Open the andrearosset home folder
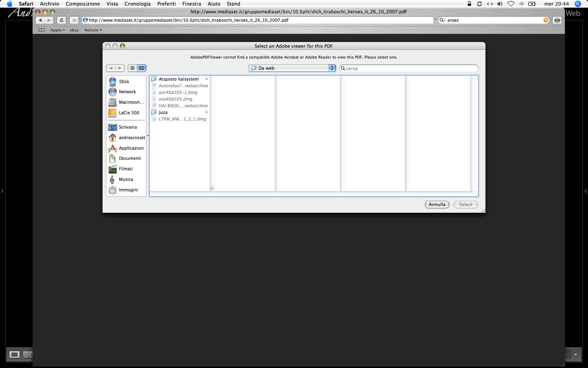The width and height of the screenshot is (588, 368). [126, 138]
